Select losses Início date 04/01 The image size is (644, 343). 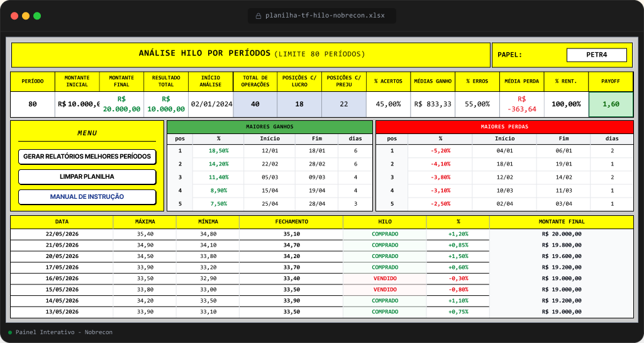click(504, 151)
